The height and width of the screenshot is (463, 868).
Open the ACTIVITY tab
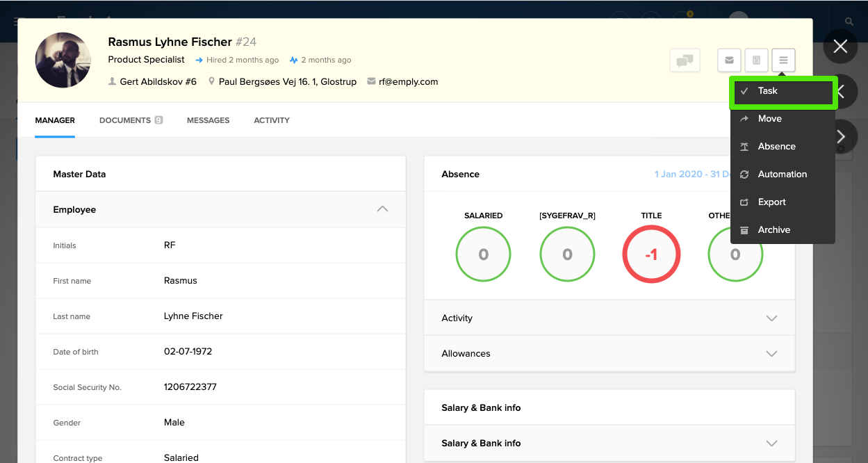click(271, 120)
